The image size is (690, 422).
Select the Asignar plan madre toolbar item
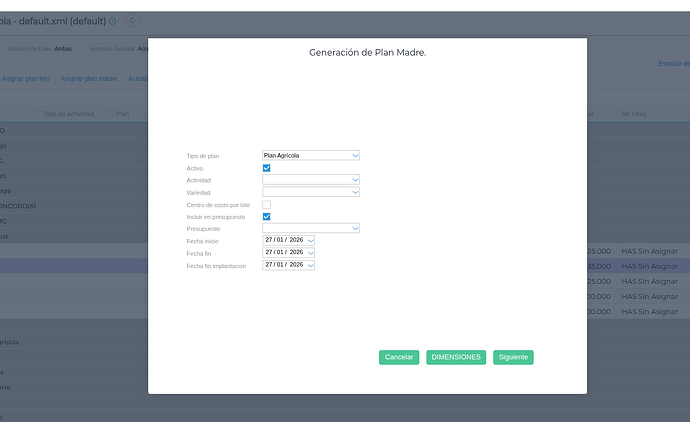point(88,78)
